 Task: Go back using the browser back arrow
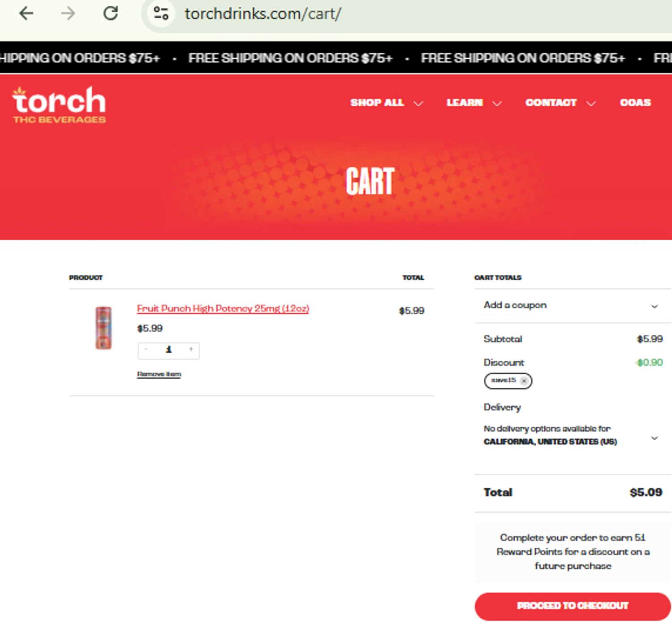26,13
